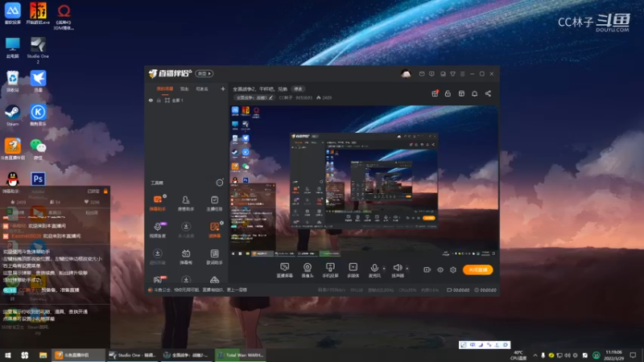Open the Windows notification center icon
The width and height of the screenshot is (644, 362).
click(633, 355)
